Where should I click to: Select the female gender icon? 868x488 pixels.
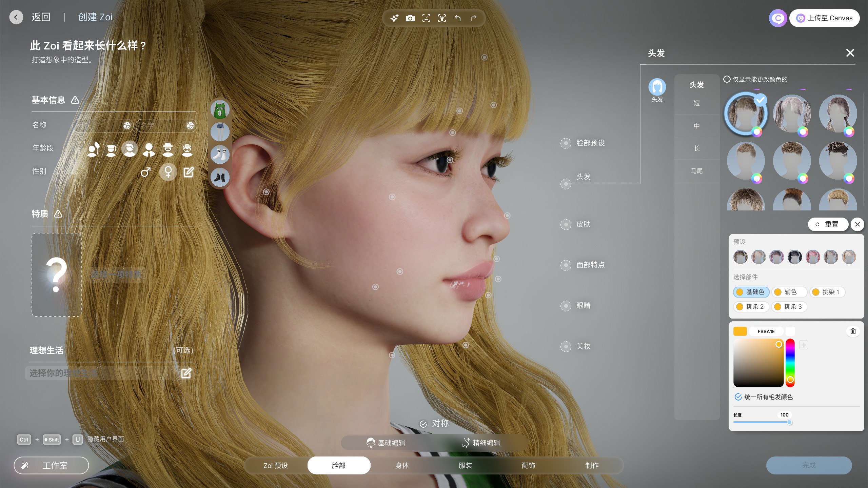168,172
